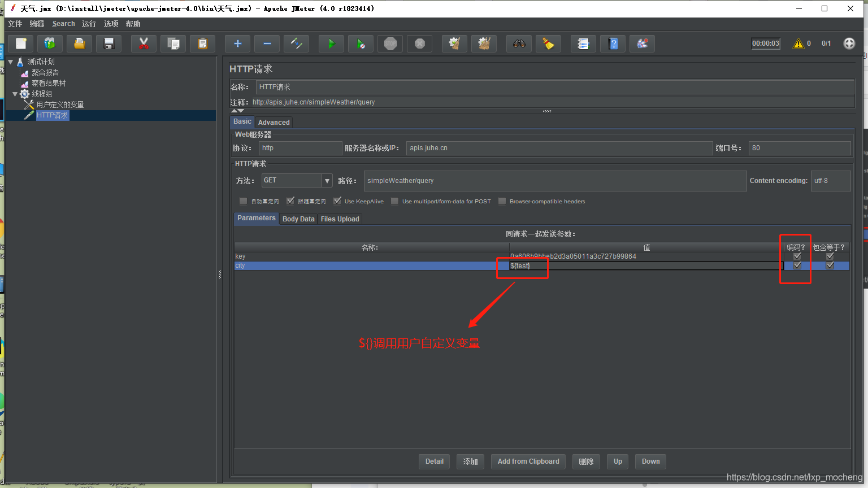The image size is (868, 488).
Task: Reset search with the yellow brush icon
Action: (x=548, y=43)
